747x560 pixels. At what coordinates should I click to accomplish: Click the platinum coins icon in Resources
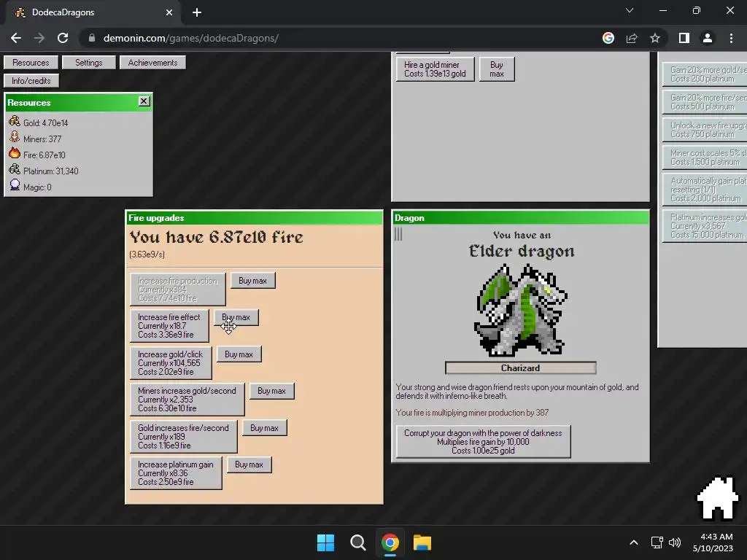[15, 169]
